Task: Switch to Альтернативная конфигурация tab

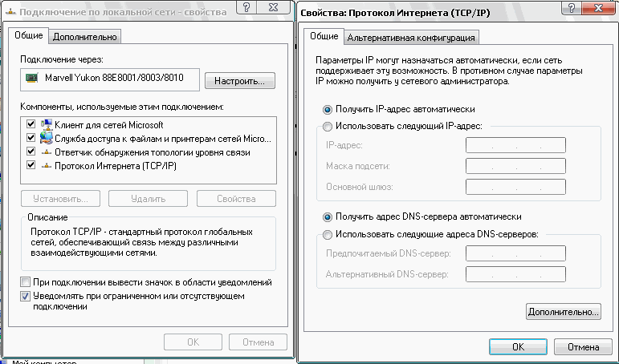Action: tap(411, 38)
